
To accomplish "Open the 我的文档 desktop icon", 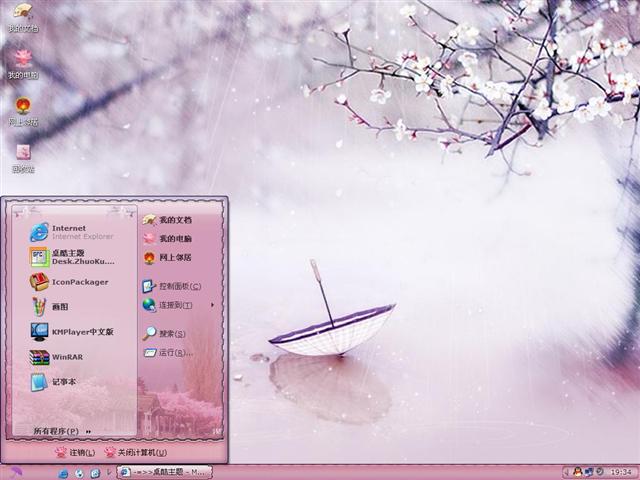I will tap(23, 18).
